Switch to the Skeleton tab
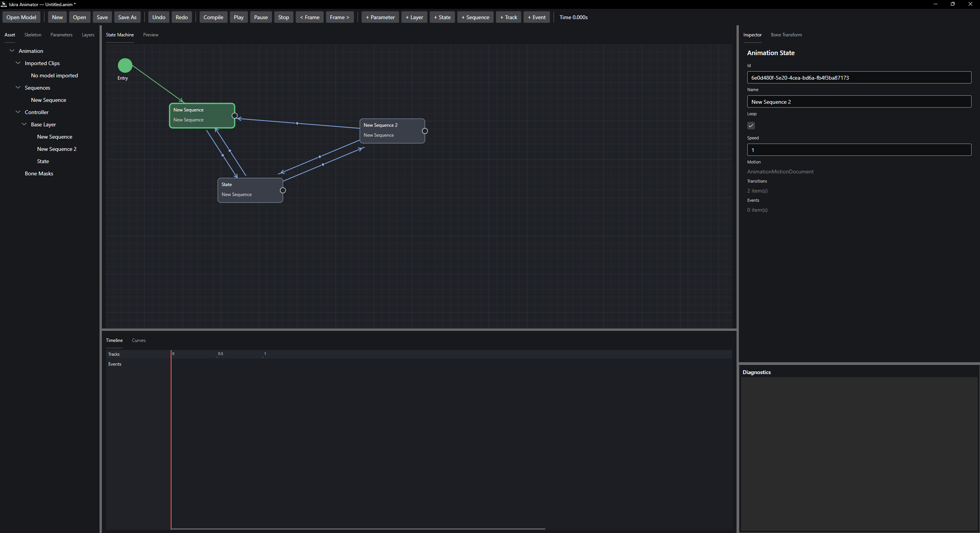Viewport: 980px width, 533px height. (x=33, y=35)
